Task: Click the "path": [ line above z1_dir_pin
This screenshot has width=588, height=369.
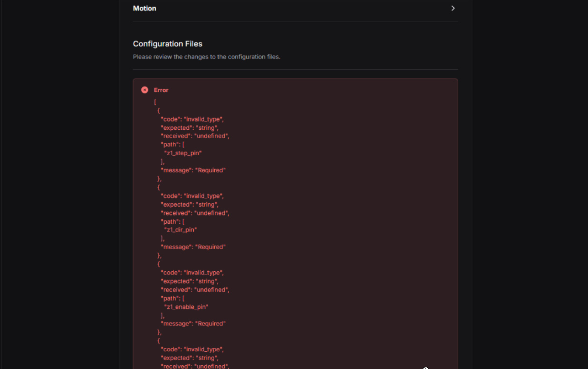Action: pyautogui.click(x=172, y=221)
